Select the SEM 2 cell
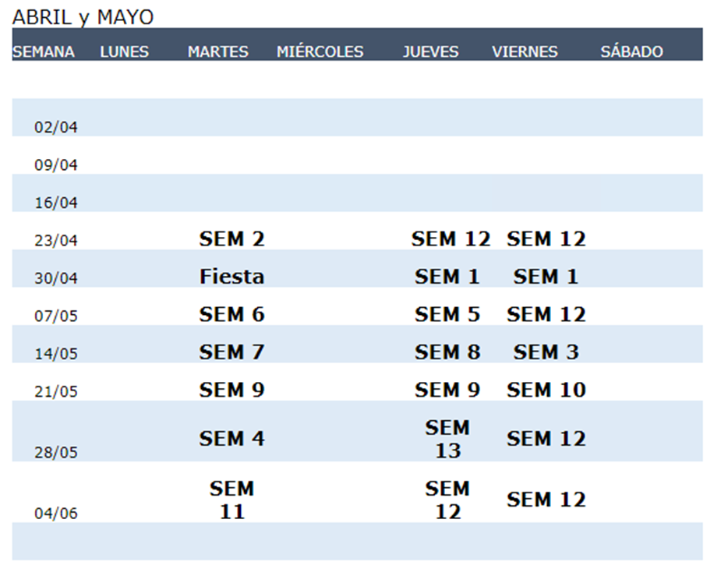The height and width of the screenshot is (576, 728). (231, 239)
